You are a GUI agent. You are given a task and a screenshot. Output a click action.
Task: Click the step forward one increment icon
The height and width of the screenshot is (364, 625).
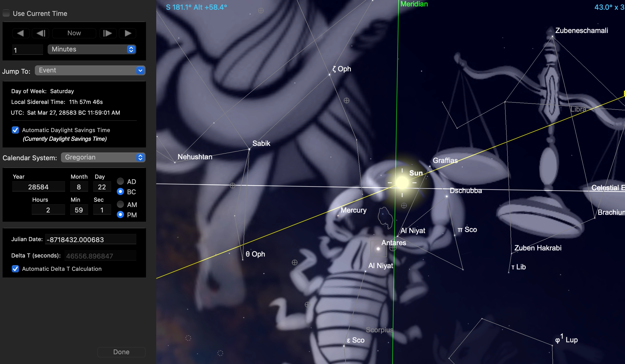(108, 33)
